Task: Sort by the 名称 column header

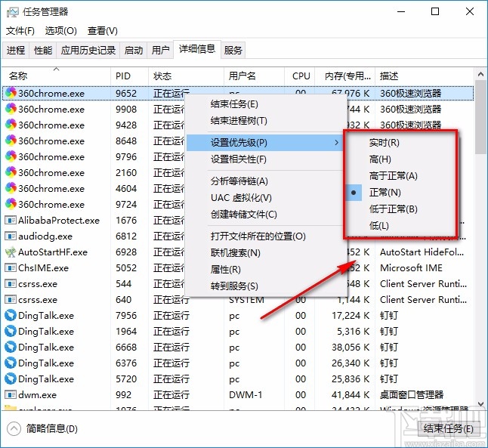Action: (56, 76)
